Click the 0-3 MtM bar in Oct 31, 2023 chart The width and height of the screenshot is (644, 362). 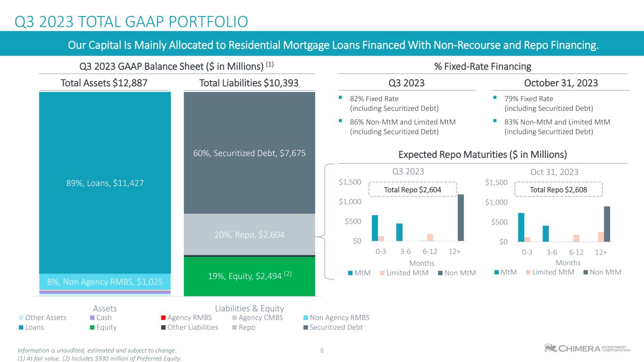tap(521, 227)
